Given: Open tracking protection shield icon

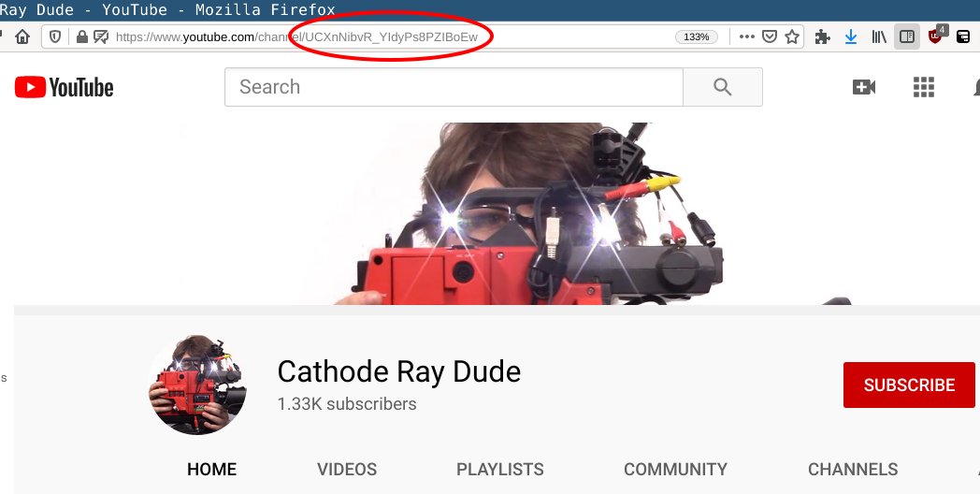Looking at the screenshot, I should 55,36.
